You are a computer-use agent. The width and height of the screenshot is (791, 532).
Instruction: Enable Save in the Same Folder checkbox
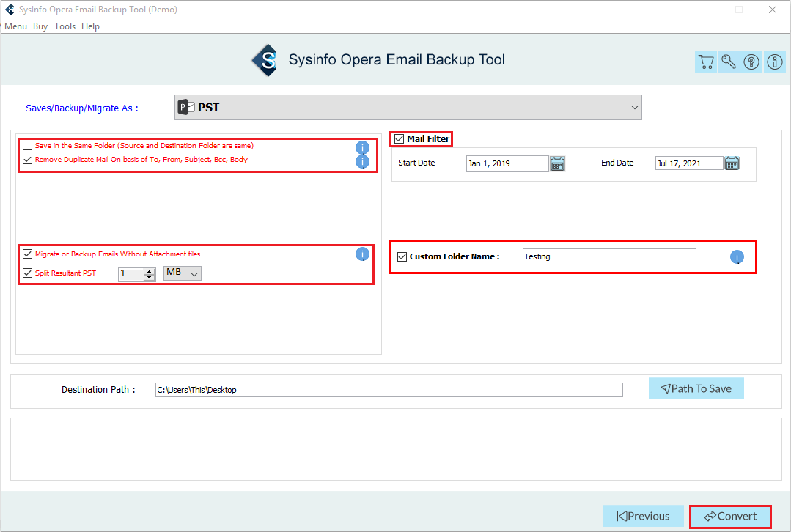coord(28,146)
